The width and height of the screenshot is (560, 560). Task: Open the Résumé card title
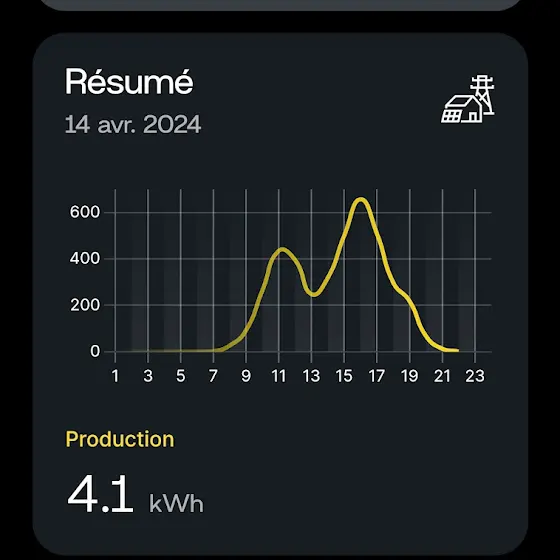click(129, 82)
